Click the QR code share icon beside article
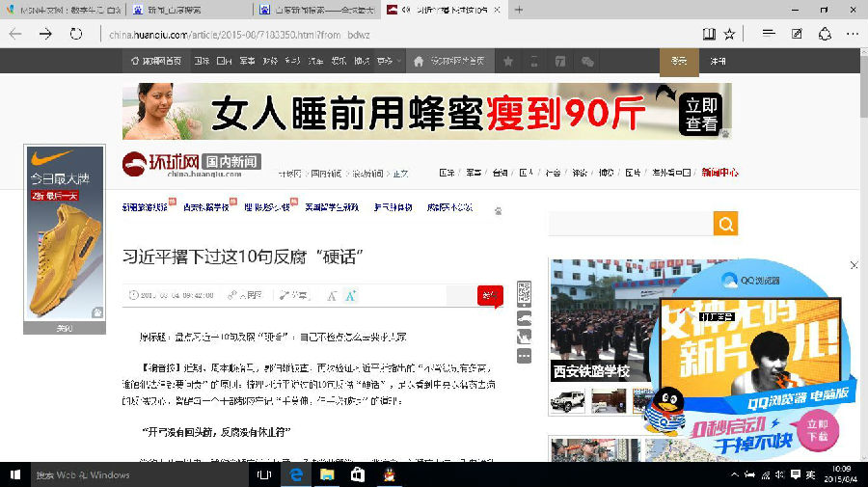 (x=524, y=292)
